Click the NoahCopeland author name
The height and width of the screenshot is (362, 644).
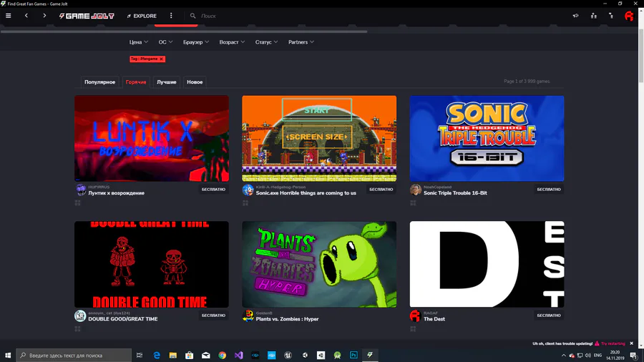click(x=437, y=187)
